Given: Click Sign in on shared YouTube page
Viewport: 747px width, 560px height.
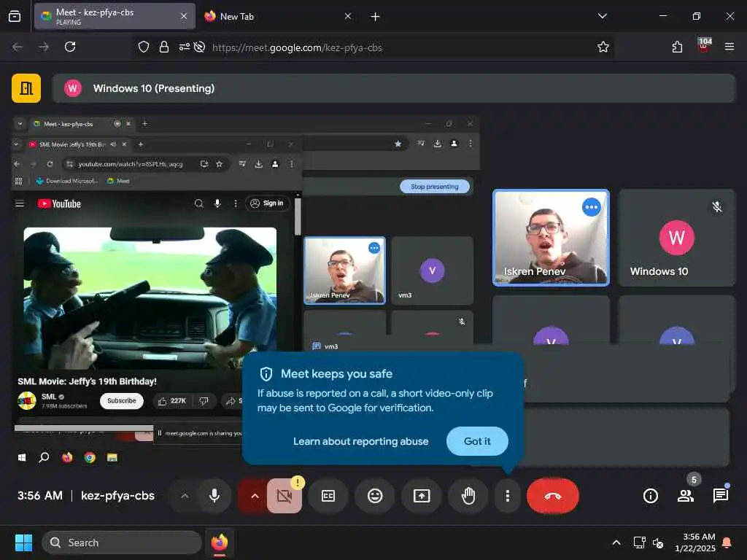Looking at the screenshot, I should click(267, 203).
